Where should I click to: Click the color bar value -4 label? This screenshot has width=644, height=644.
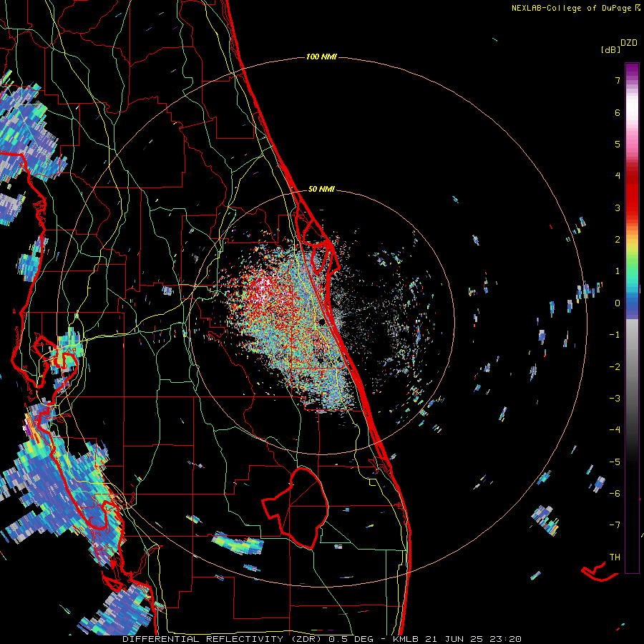(x=615, y=430)
